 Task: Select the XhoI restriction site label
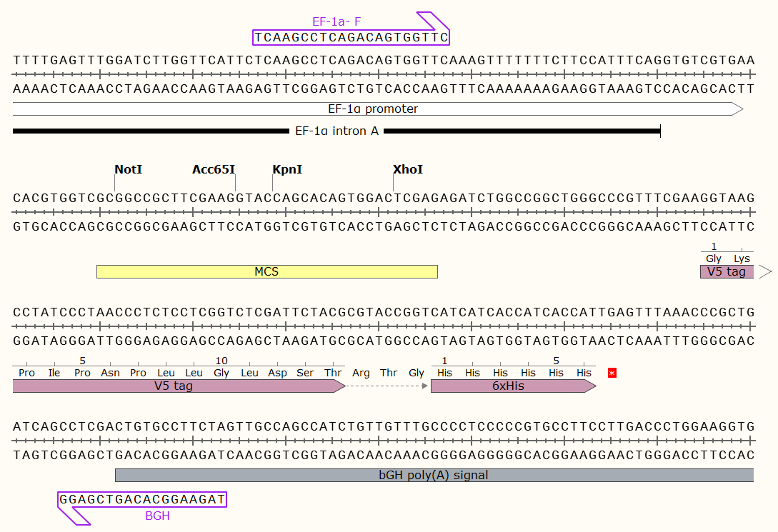coord(408,169)
